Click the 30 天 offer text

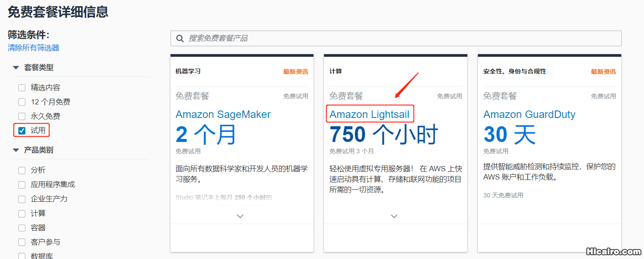click(509, 135)
